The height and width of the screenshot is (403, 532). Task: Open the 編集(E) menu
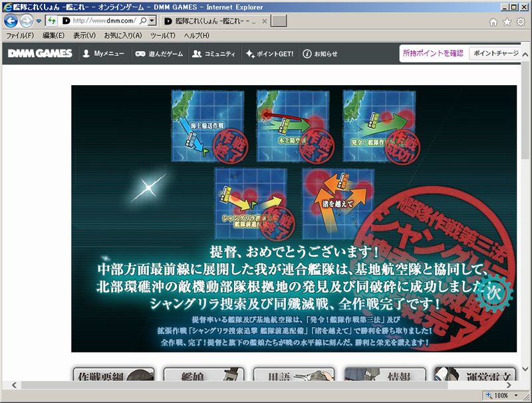tap(53, 35)
